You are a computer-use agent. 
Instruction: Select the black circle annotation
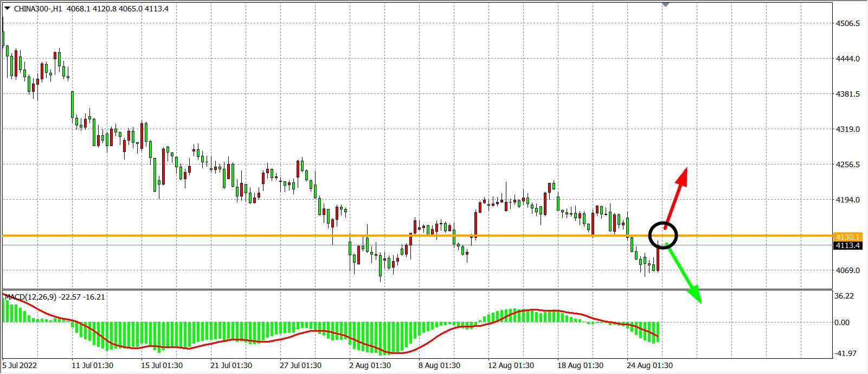tap(663, 235)
